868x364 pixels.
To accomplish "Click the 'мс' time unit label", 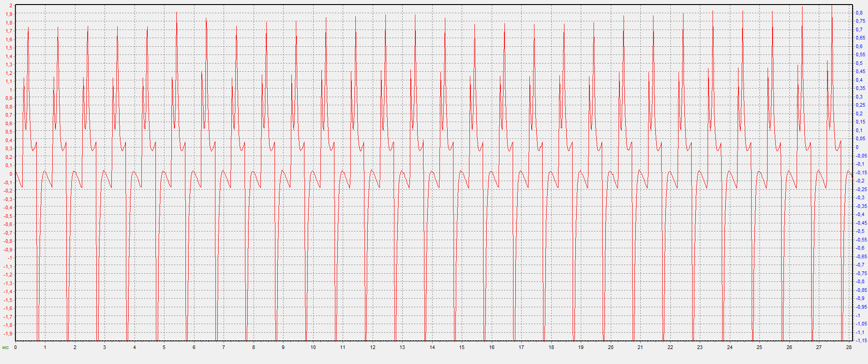I will (5, 348).
